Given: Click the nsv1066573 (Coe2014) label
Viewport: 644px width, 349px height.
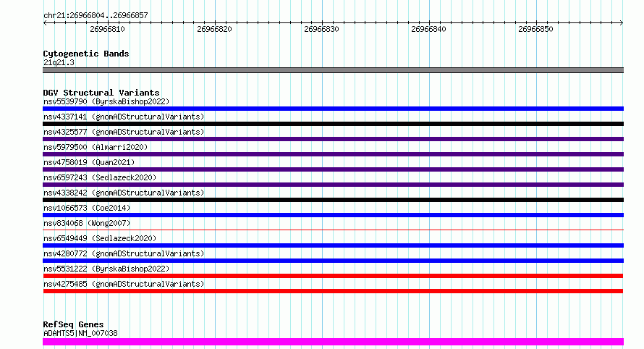Looking at the screenshot, I should (87, 208).
